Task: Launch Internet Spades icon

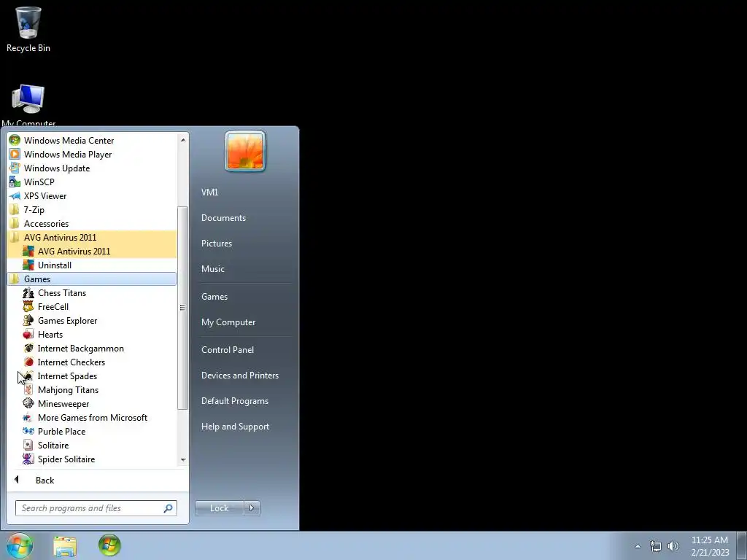Action: [x=28, y=376]
